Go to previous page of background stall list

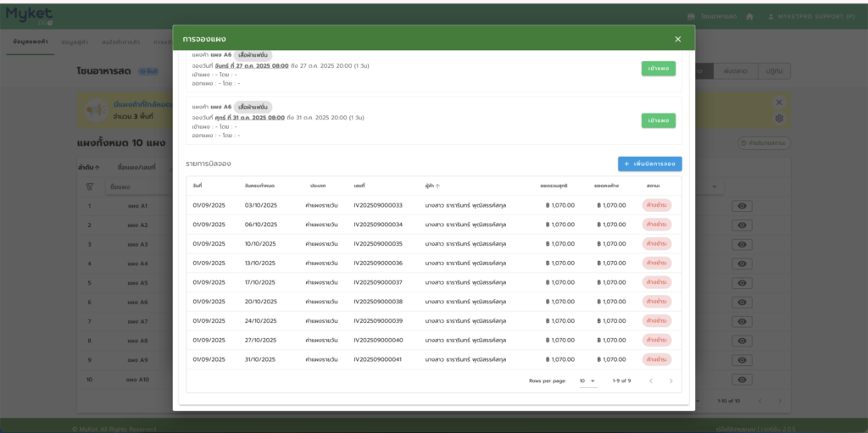click(760, 401)
